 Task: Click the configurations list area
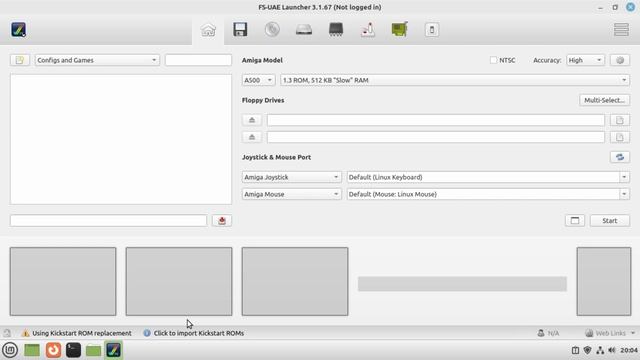[121, 139]
